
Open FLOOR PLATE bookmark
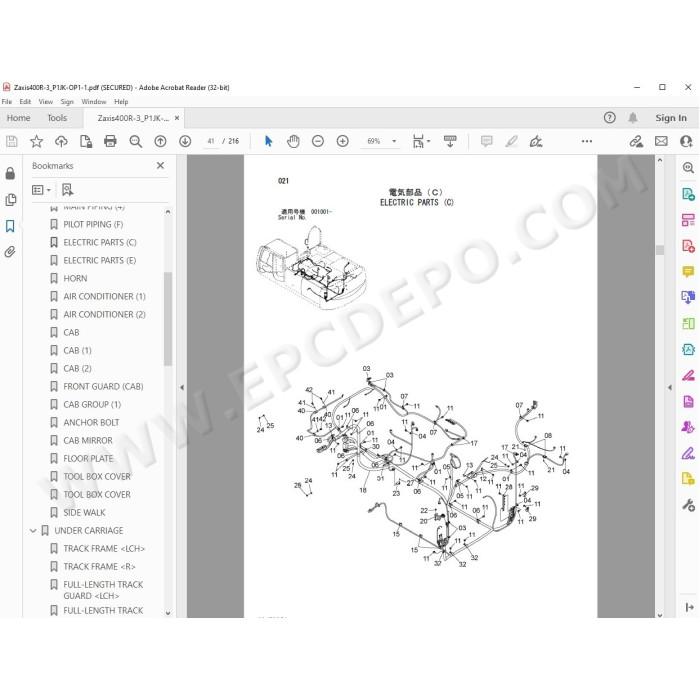88,458
